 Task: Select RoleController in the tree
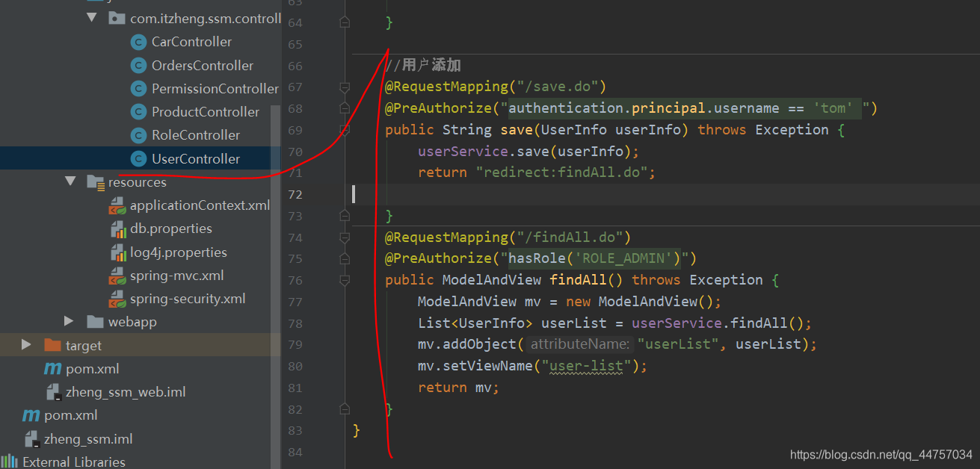(196, 135)
